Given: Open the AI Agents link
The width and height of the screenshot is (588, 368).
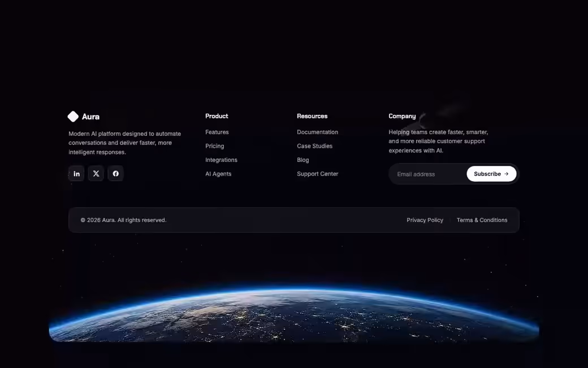Looking at the screenshot, I should click(218, 174).
